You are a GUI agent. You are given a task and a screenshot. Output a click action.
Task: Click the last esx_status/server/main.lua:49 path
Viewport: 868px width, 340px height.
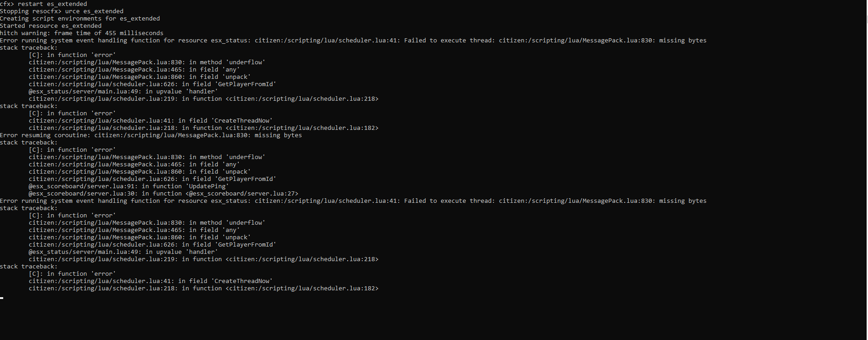click(x=85, y=252)
